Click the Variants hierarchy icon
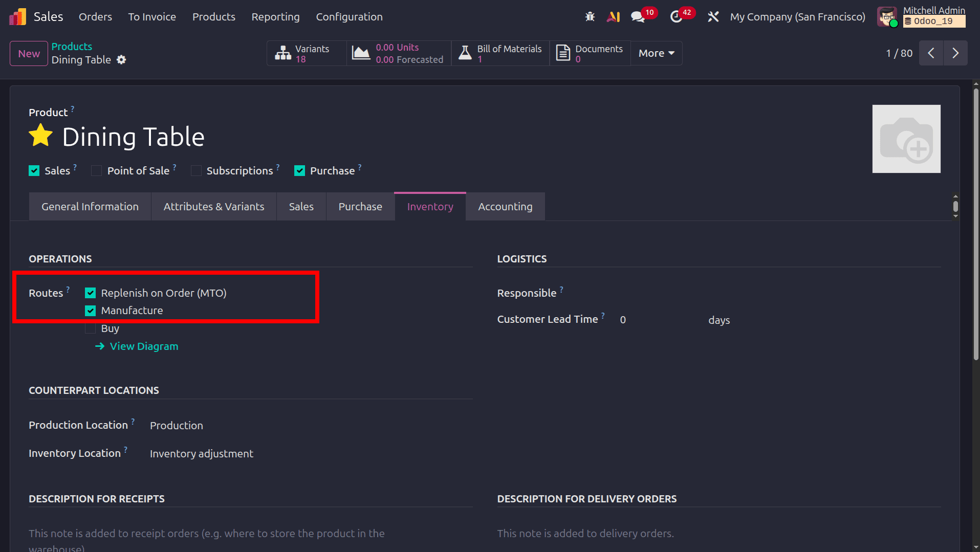The width and height of the screenshot is (980, 552). click(283, 53)
